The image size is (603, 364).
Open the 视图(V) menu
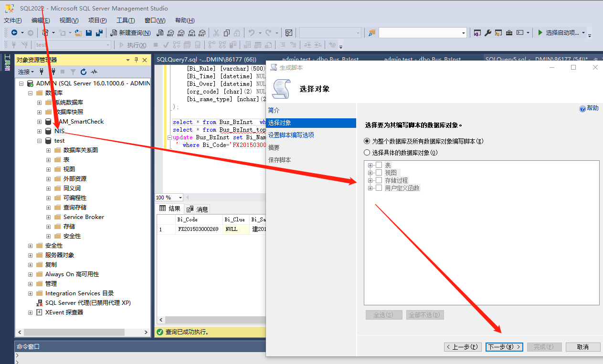pos(69,21)
